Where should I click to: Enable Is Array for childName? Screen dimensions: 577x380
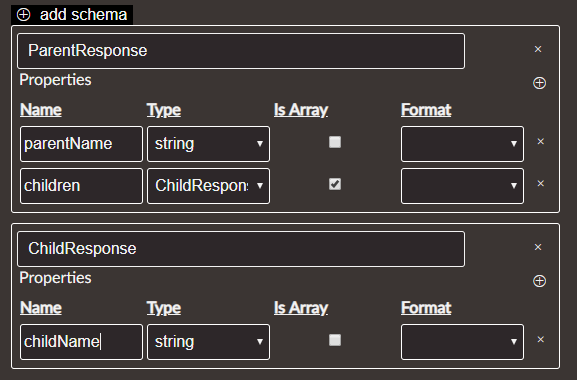point(335,340)
